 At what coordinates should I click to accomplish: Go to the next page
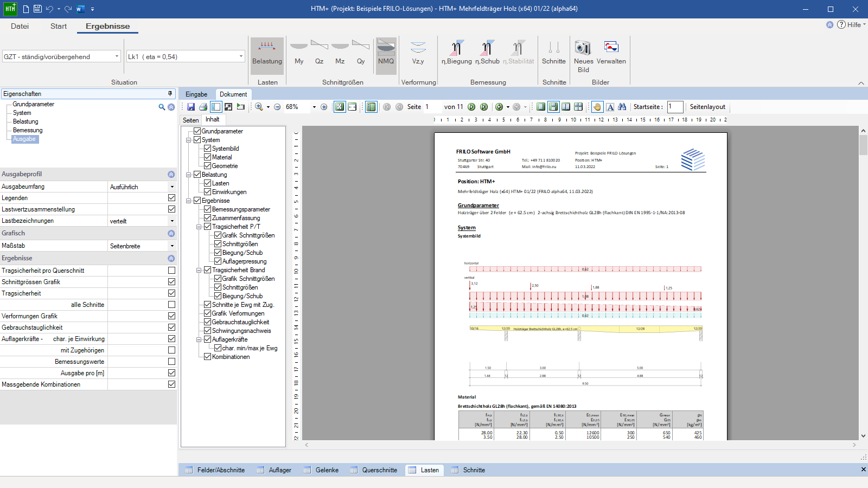point(471,107)
